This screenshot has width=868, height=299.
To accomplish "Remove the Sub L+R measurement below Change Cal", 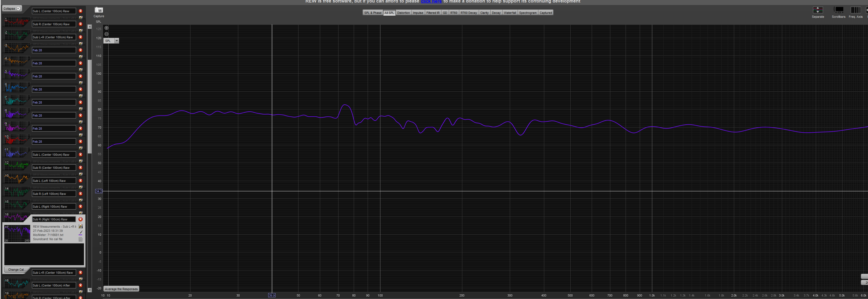I will point(81,272).
